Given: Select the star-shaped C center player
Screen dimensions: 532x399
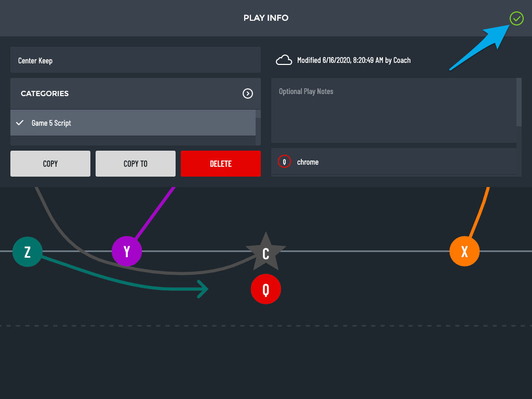Looking at the screenshot, I should tap(265, 252).
